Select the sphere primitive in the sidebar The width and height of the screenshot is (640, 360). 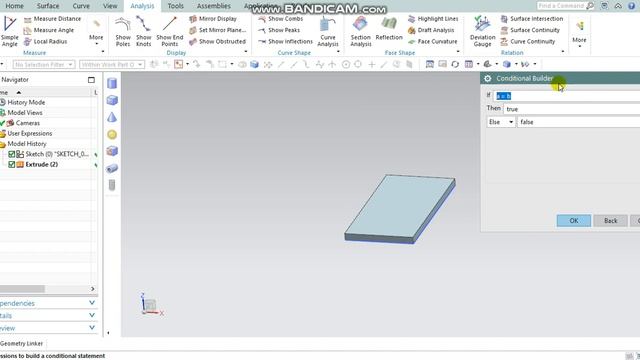tap(112, 135)
